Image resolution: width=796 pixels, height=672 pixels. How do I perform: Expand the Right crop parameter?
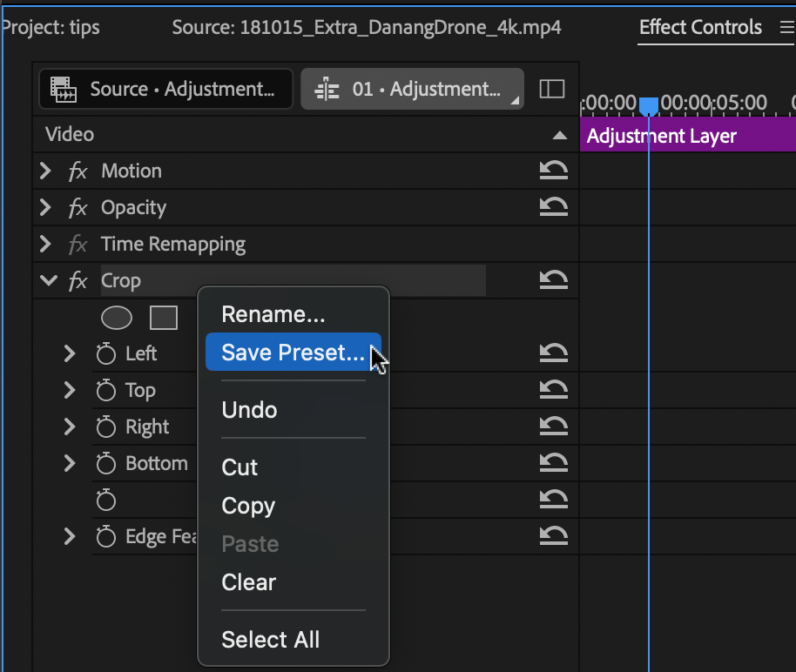pos(70,427)
